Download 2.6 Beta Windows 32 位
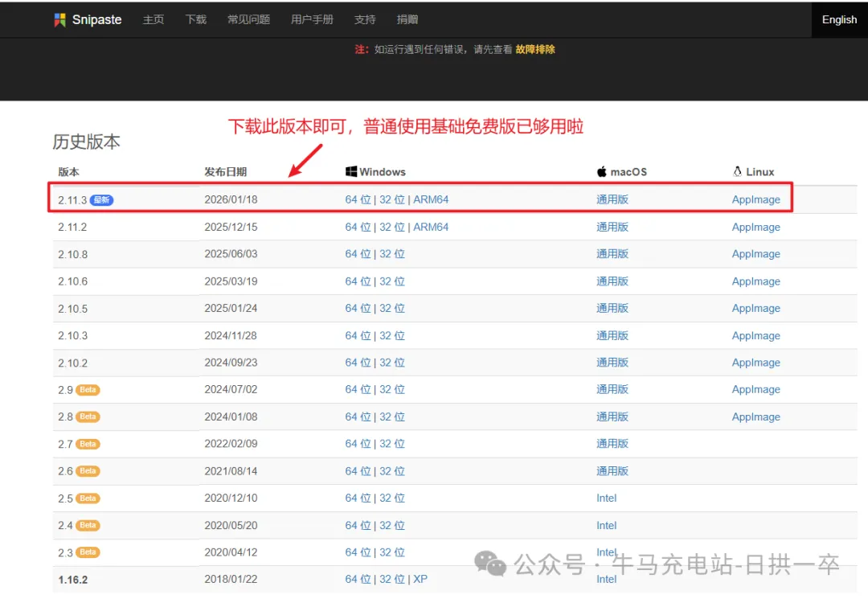Image resolution: width=868 pixels, height=599 pixels. tap(392, 470)
